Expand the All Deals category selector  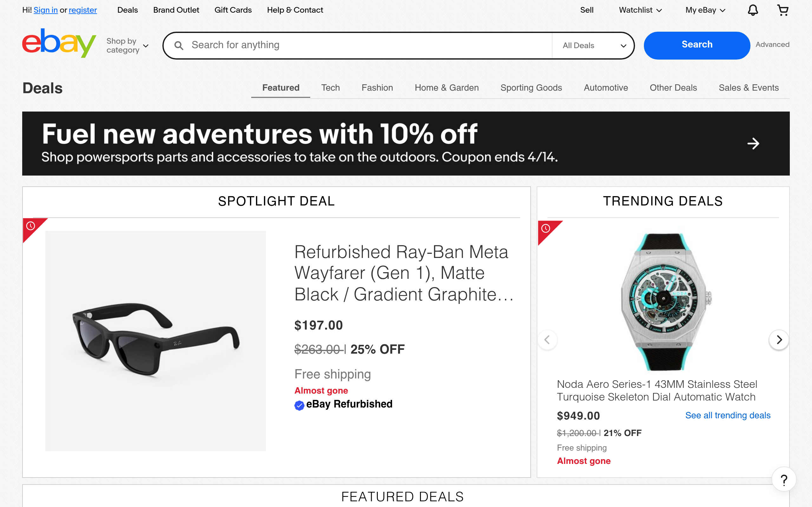click(x=593, y=45)
